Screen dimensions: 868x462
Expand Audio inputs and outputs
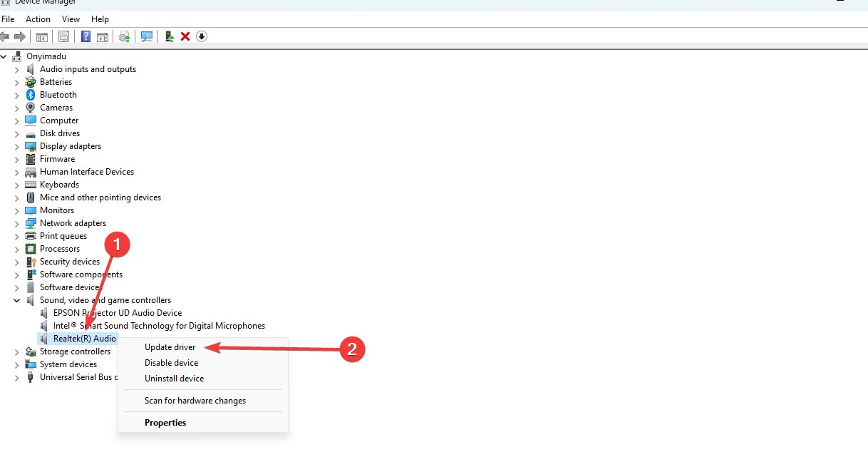pos(17,69)
